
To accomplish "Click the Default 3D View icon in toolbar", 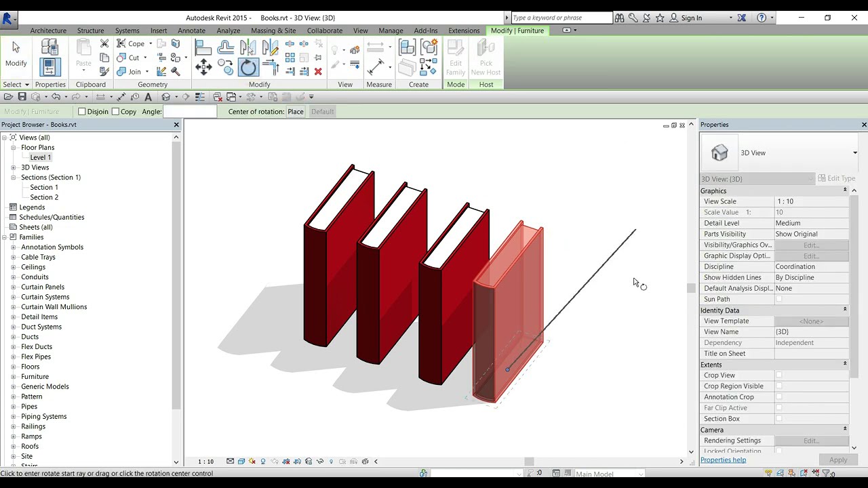I will coord(165,97).
